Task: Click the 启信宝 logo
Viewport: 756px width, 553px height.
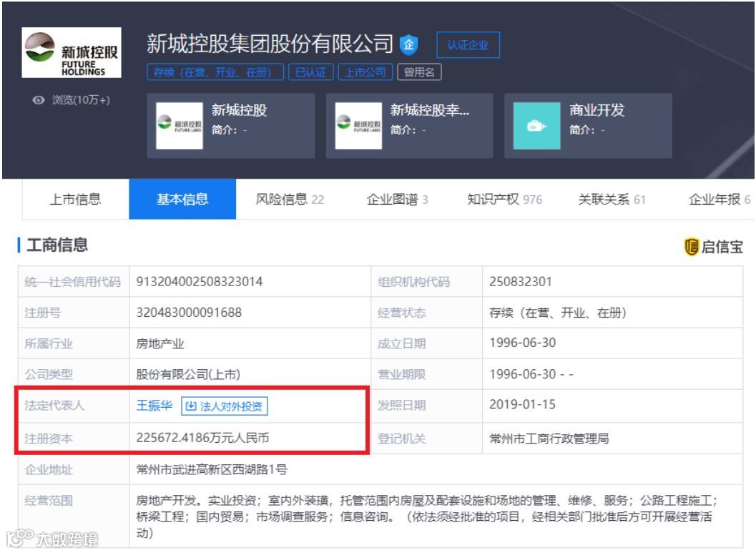Action: tap(714, 246)
